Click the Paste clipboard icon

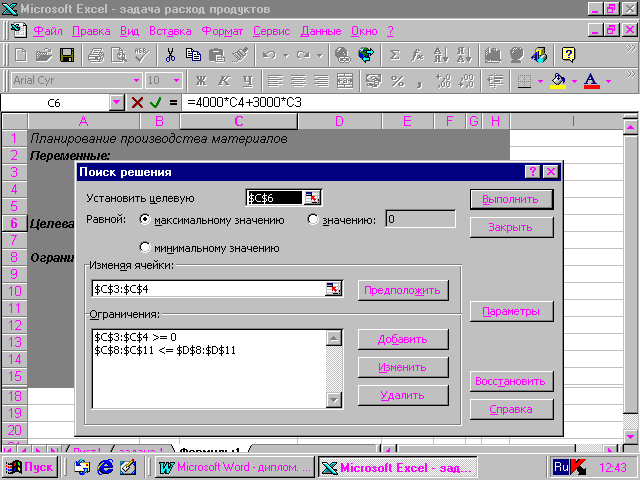(x=216, y=55)
